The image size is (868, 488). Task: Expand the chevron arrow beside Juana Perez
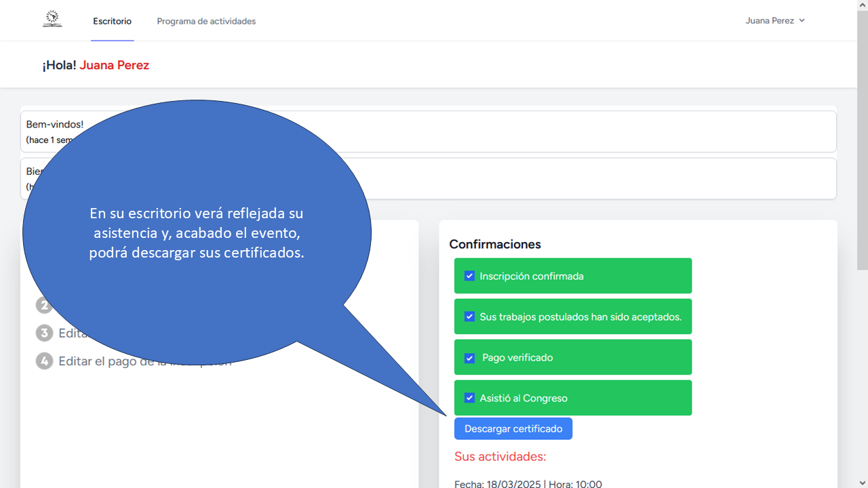[x=802, y=21]
